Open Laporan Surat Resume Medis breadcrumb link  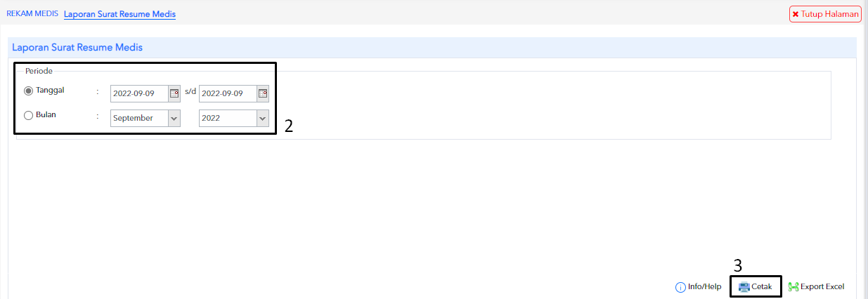(119, 14)
